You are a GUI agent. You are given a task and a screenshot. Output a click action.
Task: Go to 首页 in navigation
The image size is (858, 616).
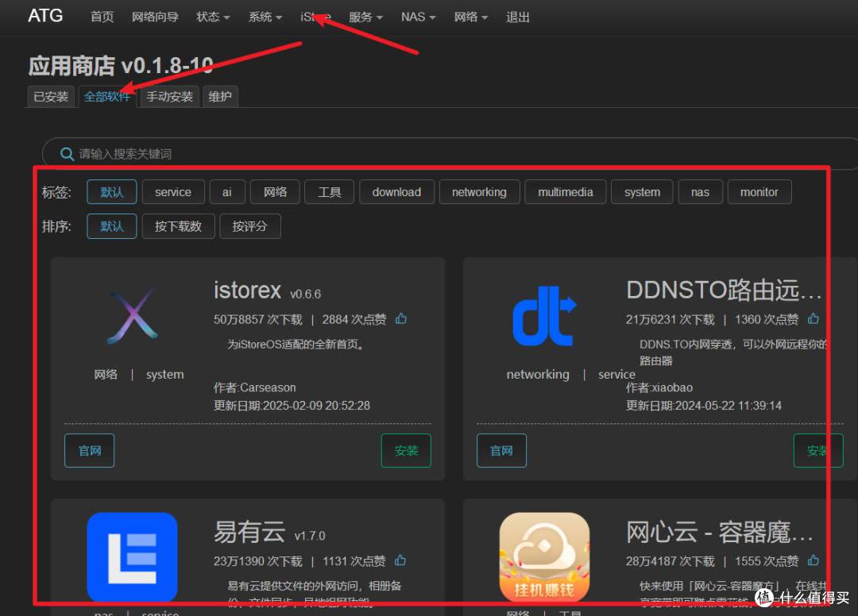coord(102,17)
